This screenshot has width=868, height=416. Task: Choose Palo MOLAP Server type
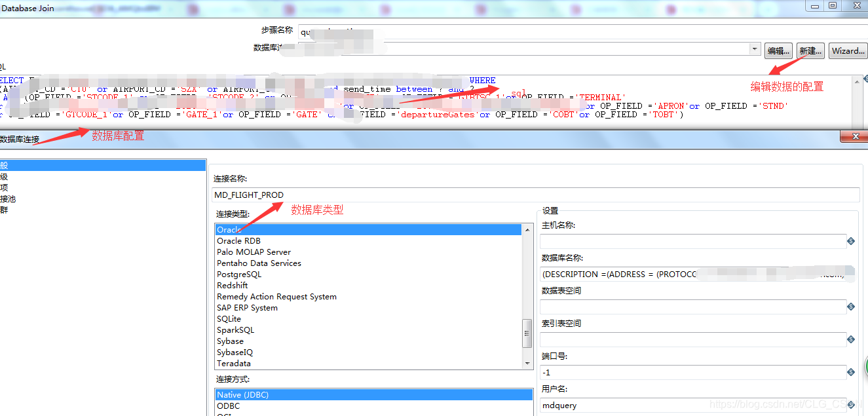coord(368,252)
